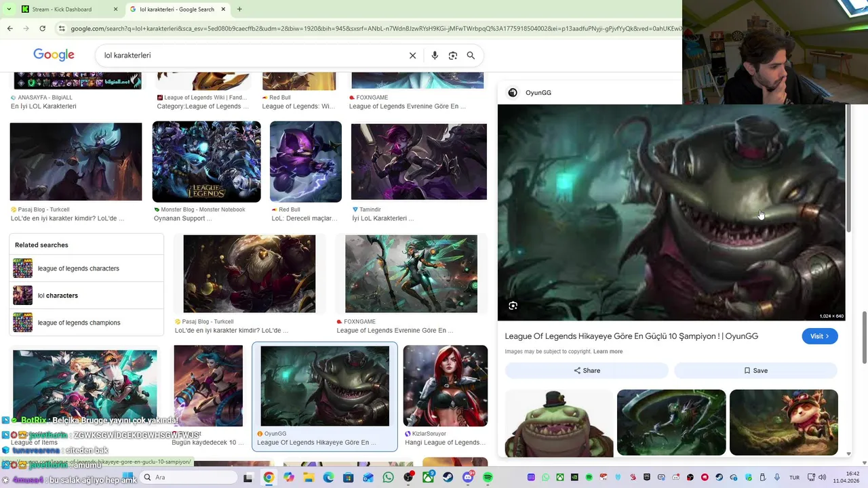The height and width of the screenshot is (488, 868).
Task: Open Category:League of Legends Fandom wiki result
Action: point(203,106)
